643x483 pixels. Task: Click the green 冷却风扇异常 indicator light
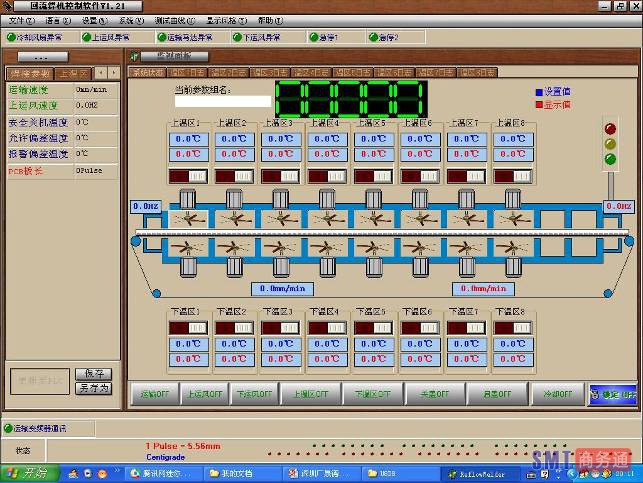11,37
